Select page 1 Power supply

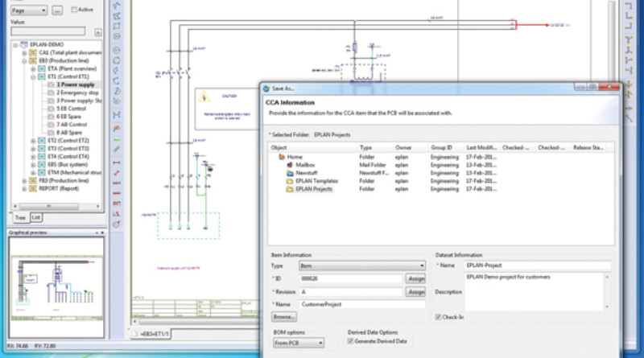click(76, 84)
